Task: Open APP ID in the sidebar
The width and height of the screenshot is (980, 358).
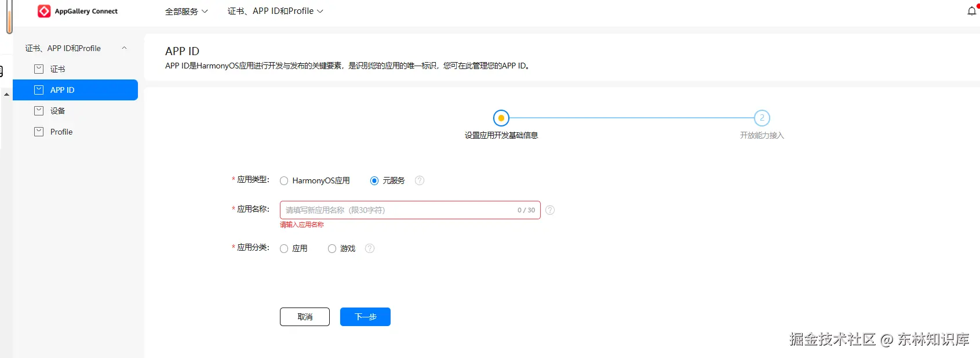Action: (x=75, y=90)
